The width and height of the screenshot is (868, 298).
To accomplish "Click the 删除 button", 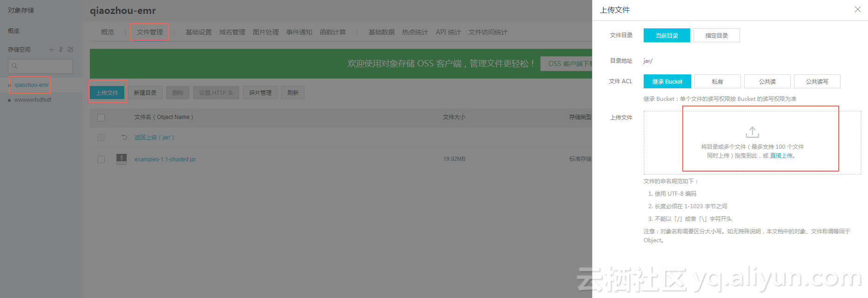I will [x=178, y=93].
